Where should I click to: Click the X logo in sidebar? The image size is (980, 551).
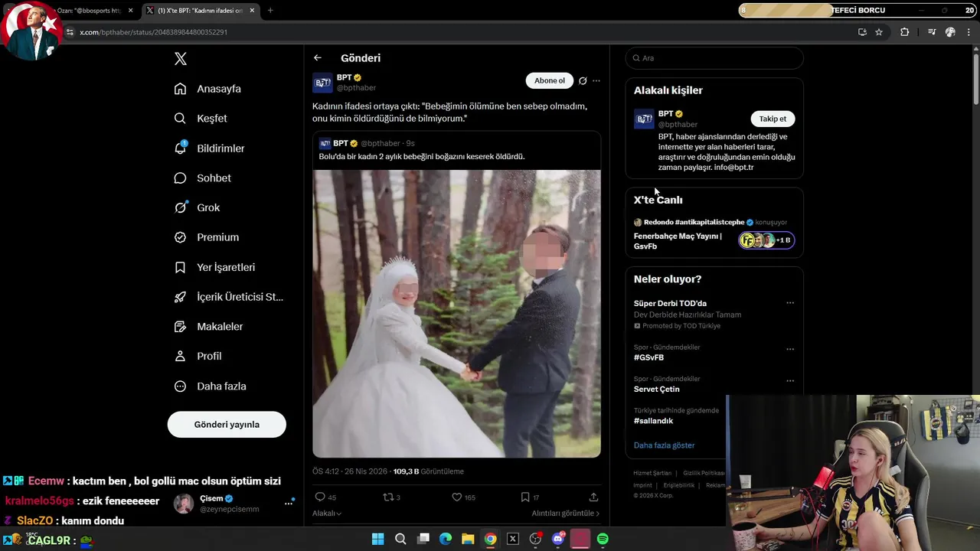coord(181,59)
